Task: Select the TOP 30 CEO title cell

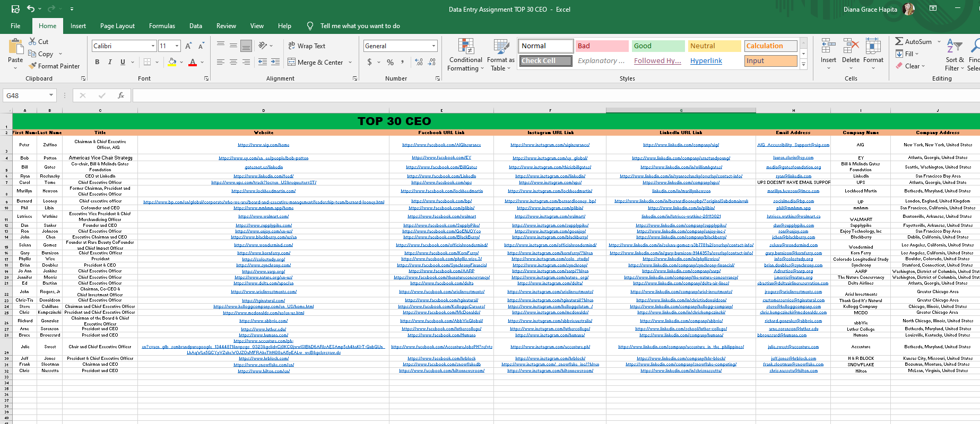Action: click(394, 121)
